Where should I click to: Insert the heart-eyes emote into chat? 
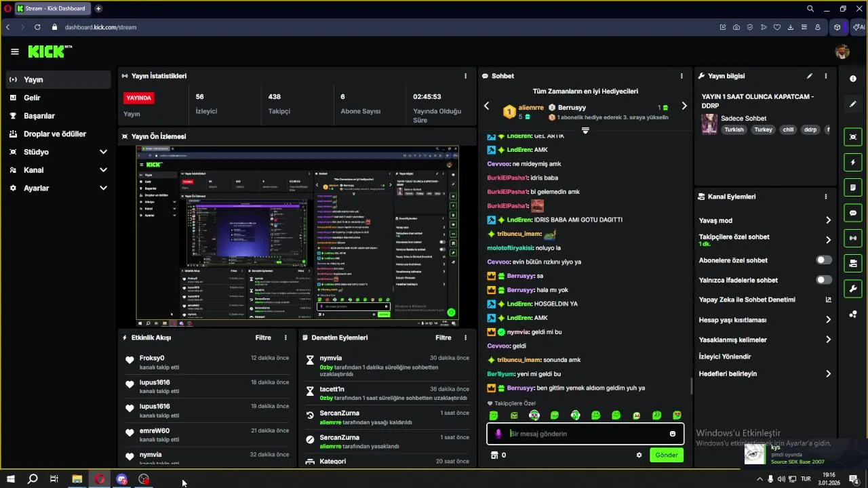coord(677,415)
